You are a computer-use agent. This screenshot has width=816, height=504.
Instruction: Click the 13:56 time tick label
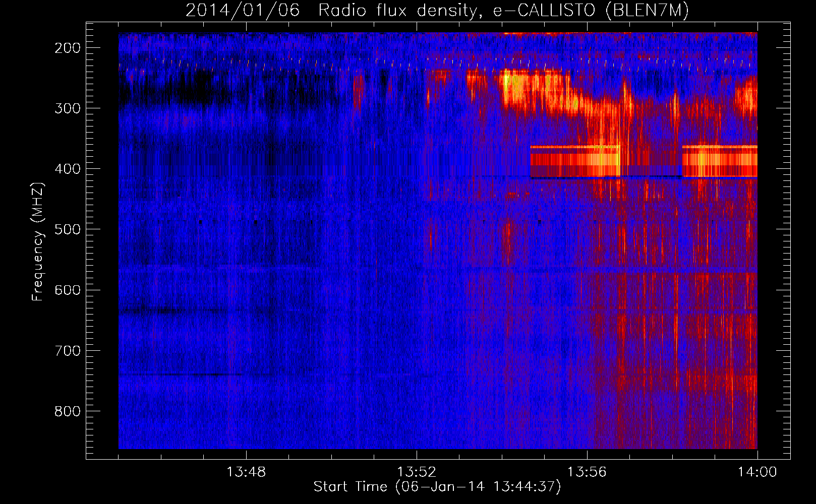tap(587, 472)
